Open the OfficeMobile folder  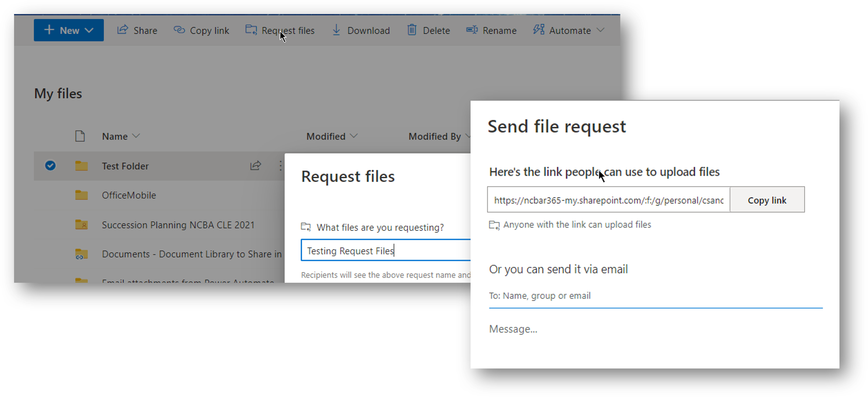click(x=129, y=195)
